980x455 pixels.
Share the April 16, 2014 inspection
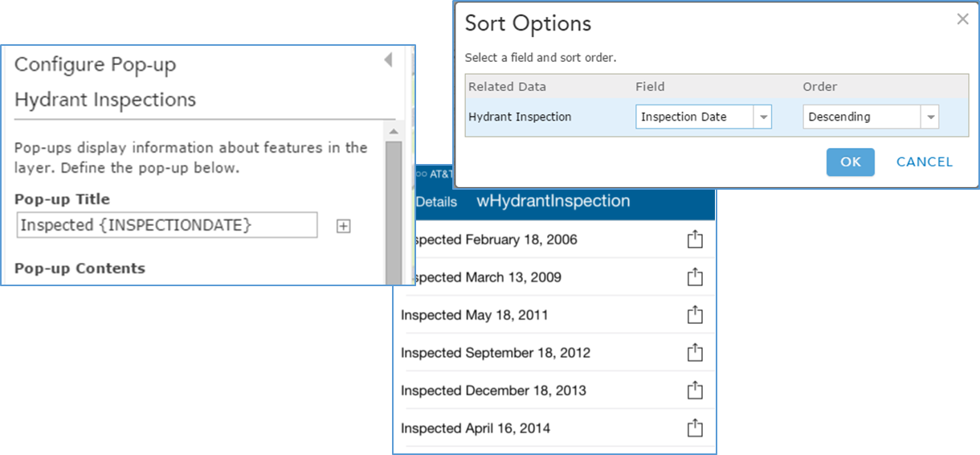(695, 428)
